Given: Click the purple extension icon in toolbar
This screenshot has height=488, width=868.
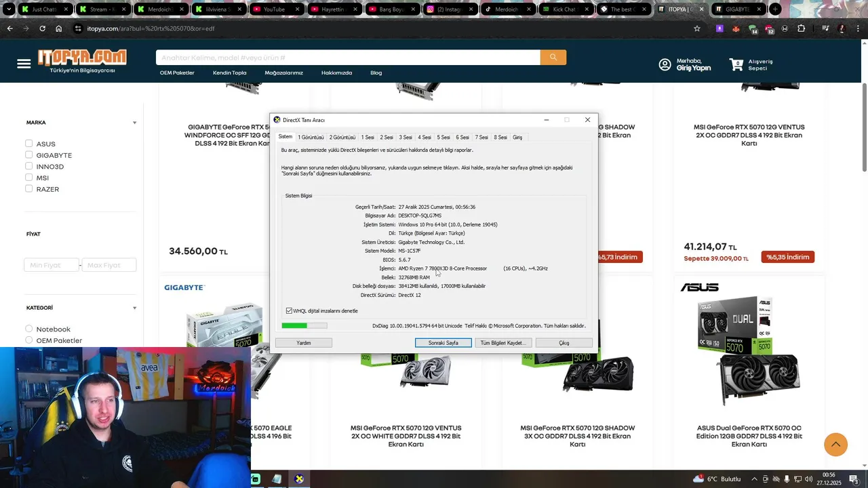Looking at the screenshot, I should (x=719, y=28).
